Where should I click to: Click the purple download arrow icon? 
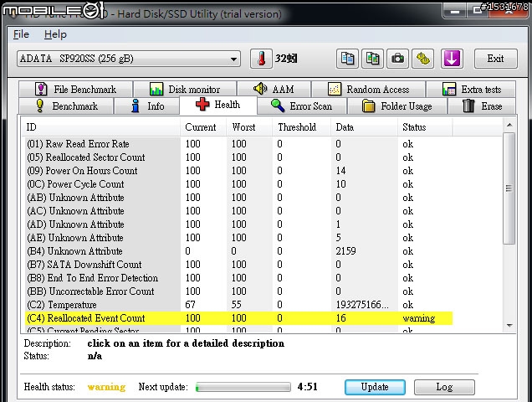(452, 59)
